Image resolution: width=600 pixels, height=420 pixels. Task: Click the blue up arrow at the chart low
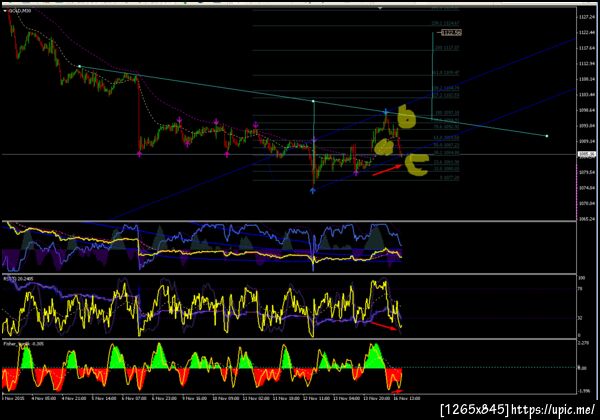point(313,190)
